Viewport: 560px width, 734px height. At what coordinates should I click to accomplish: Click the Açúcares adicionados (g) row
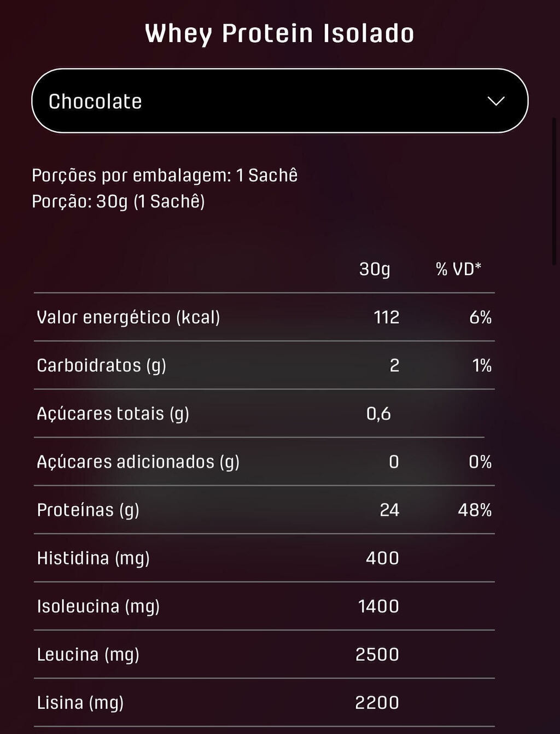pyautogui.click(x=264, y=462)
